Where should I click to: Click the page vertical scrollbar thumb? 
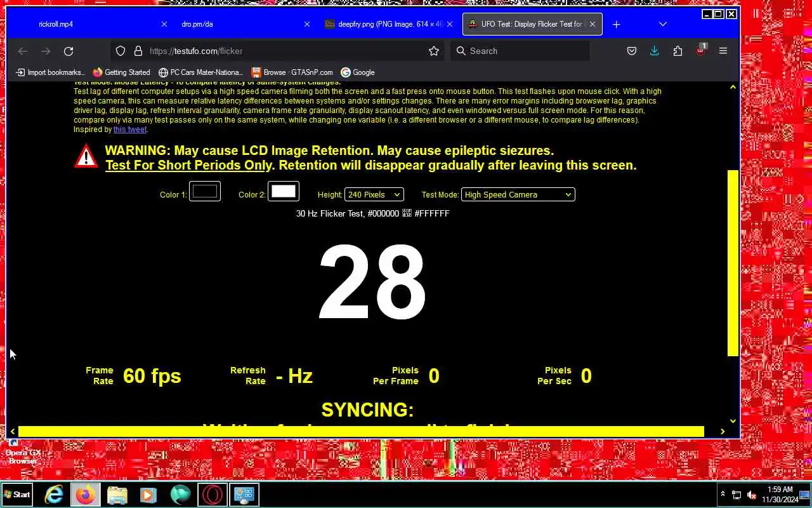click(733, 263)
